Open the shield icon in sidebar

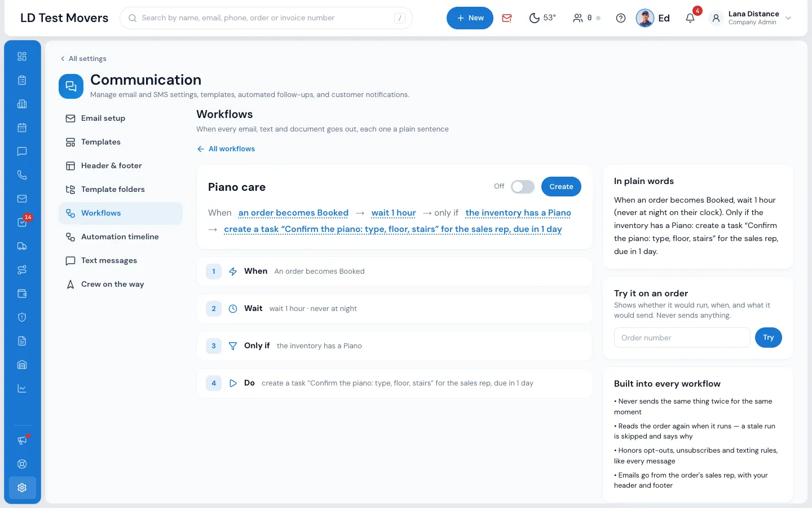tap(22, 317)
